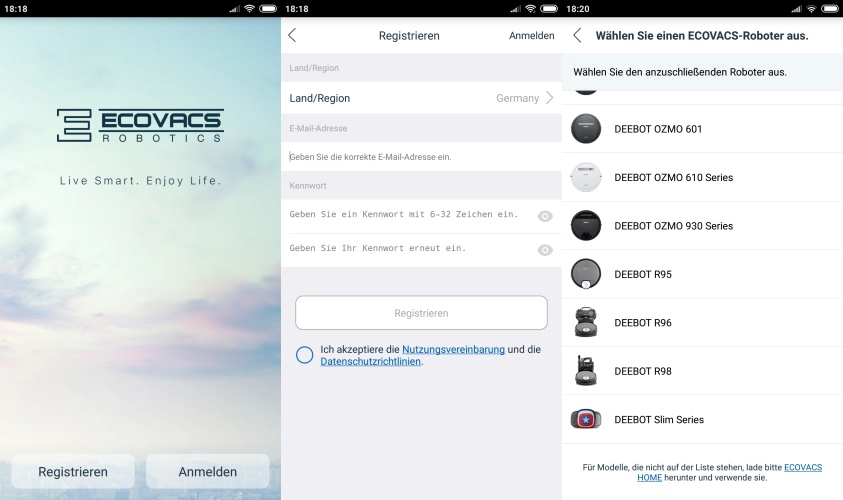The height and width of the screenshot is (500, 843).
Task: Select DEEBOT OZMO 601 label
Action: tap(658, 129)
